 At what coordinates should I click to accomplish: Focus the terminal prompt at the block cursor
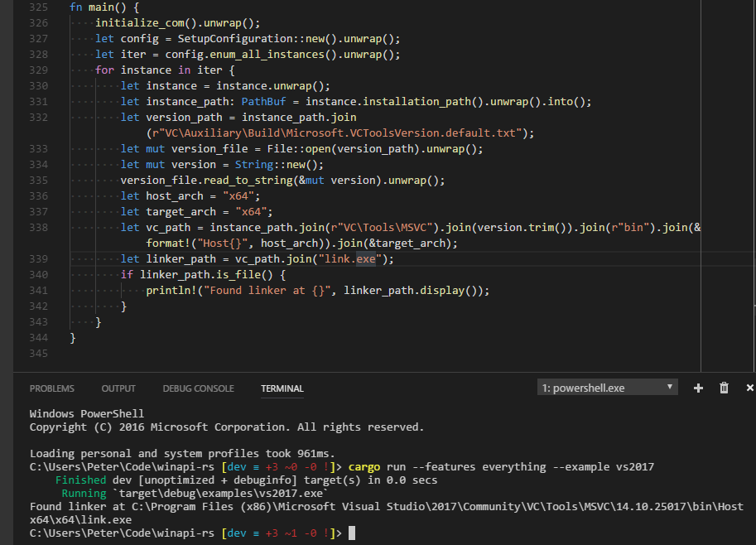click(352, 533)
